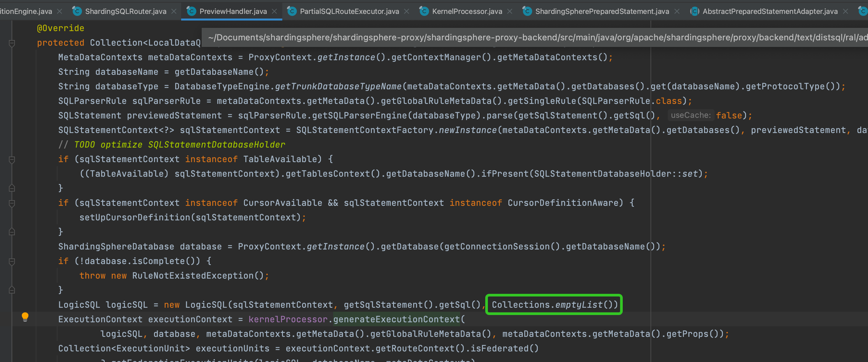Image resolution: width=868 pixels, height=362 pixels.
Task: Click the PartialSQLRouteExecutor.java class icon
Action: click(x=292, y=11)
